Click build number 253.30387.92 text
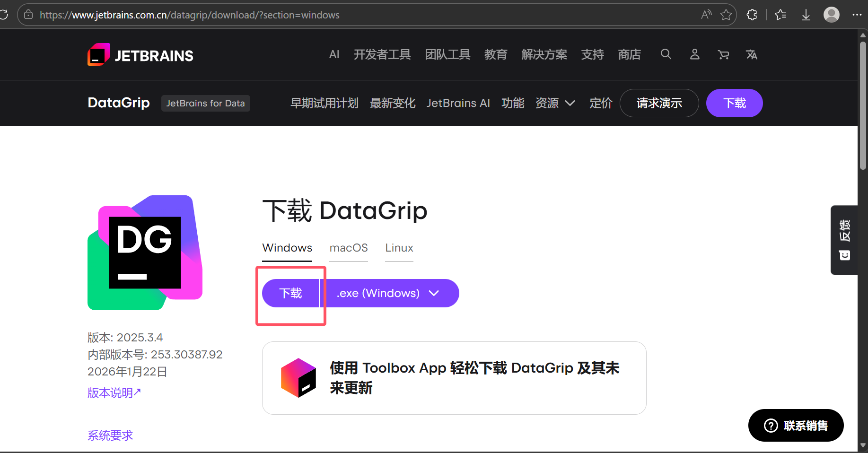 [186, 354]
